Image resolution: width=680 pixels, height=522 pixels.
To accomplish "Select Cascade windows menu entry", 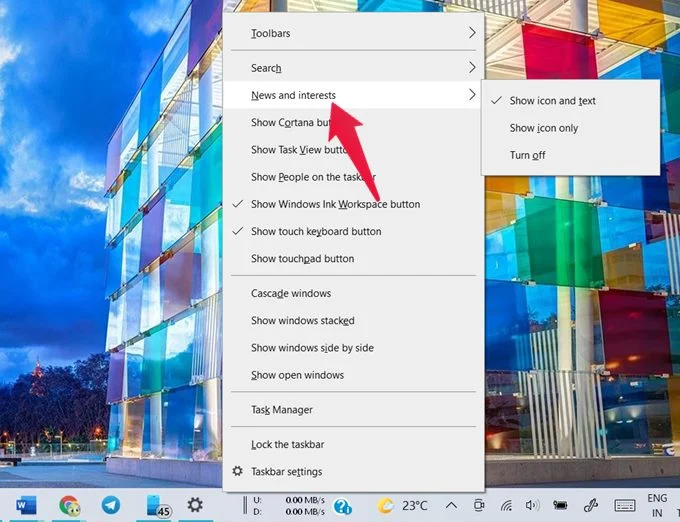I will pyautogui.click(x=291, y=294).
